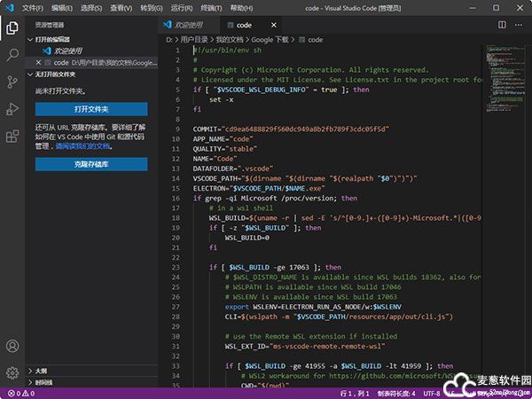Click the D: breadcrumb segment
The width and height of the screenshot is (532, 399).
click(168, 40)
